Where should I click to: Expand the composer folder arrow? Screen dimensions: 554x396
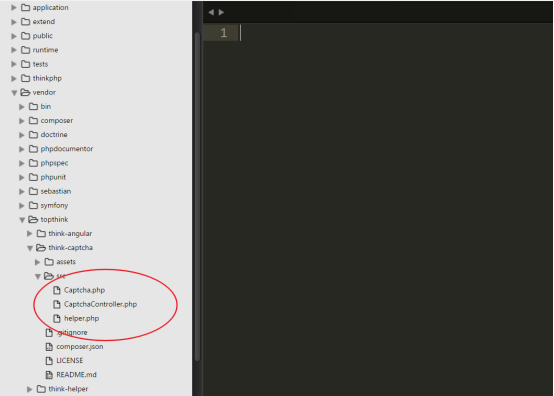coord(22,121)
